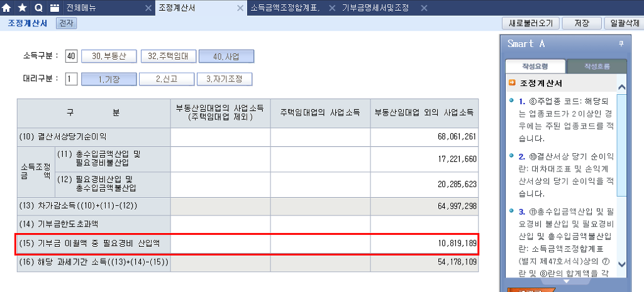
Task: Close the 전체메뉴 tab
Action: point(148,8)
